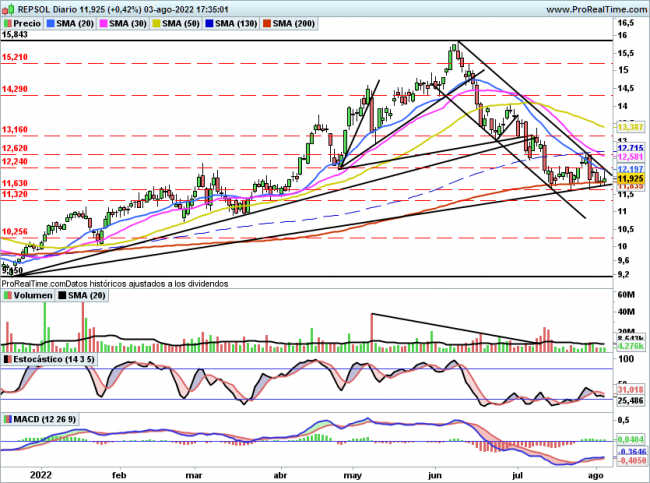Click the 15,843 top level label
Image resolution: width=650 pixels, height=483 pixels.
pos(15,35)
